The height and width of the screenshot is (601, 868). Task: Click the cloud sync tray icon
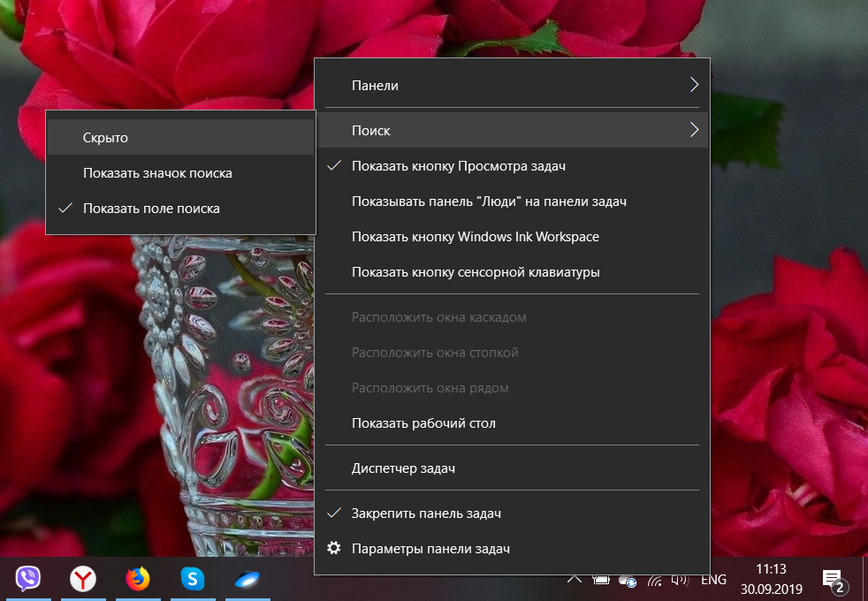click(x=628, y=581)
